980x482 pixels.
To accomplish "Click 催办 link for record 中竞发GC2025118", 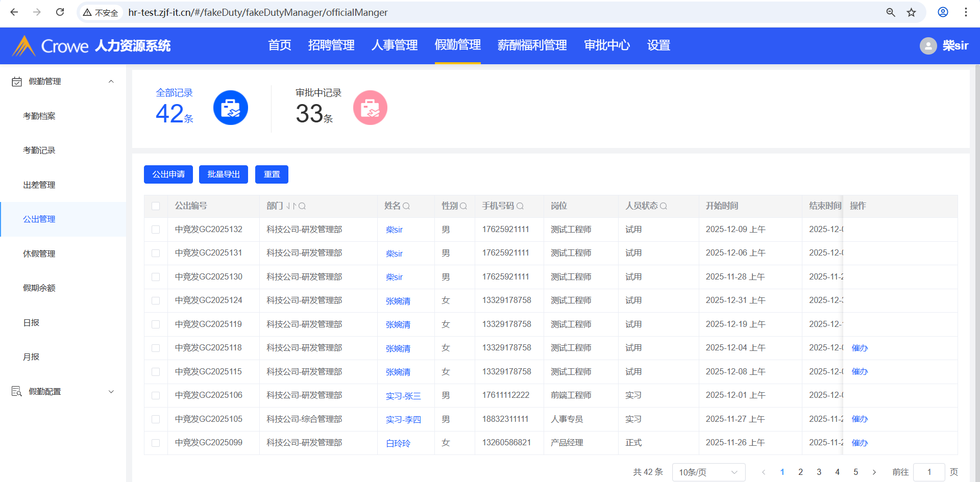I will [860, 348].
